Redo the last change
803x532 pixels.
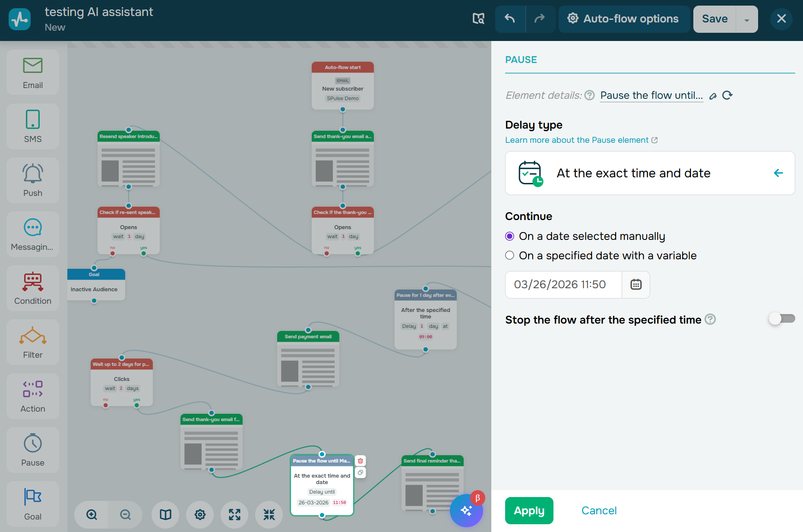[540, 19]
